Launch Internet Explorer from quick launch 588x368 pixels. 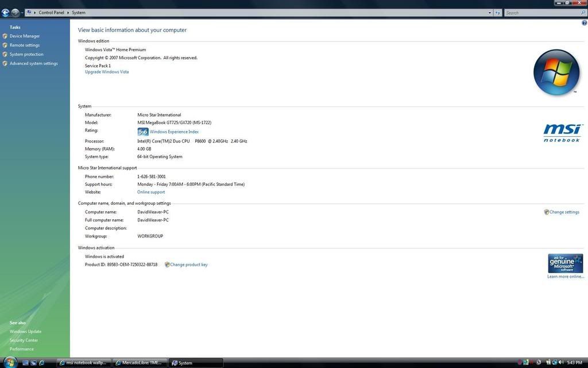point(42,363)
